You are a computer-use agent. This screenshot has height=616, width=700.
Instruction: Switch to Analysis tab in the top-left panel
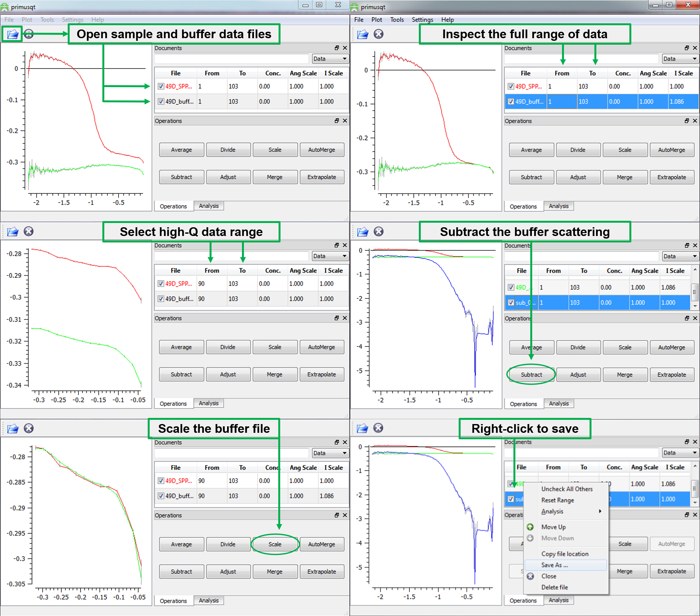click(x=209, y=206)
